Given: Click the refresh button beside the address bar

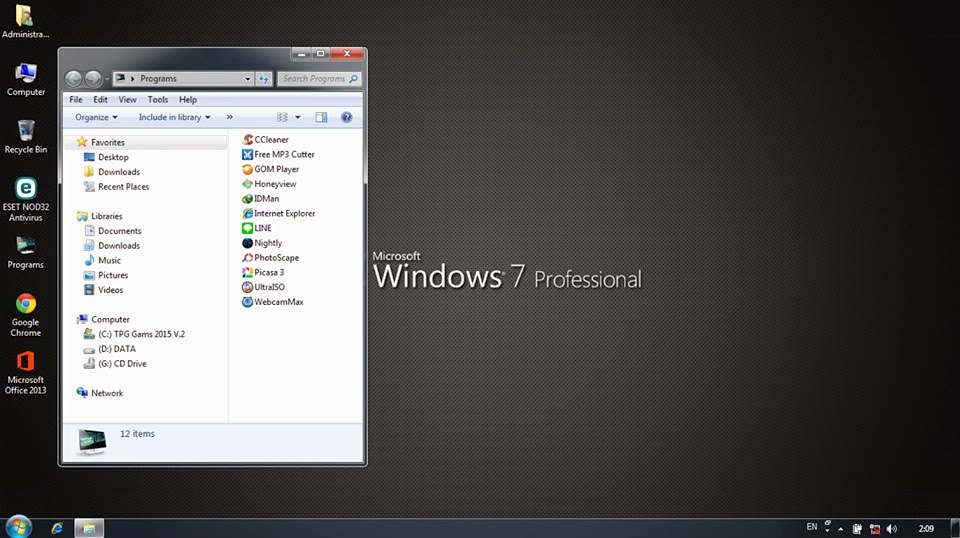Looking at the screenshot, I should [x=264, y=78].
